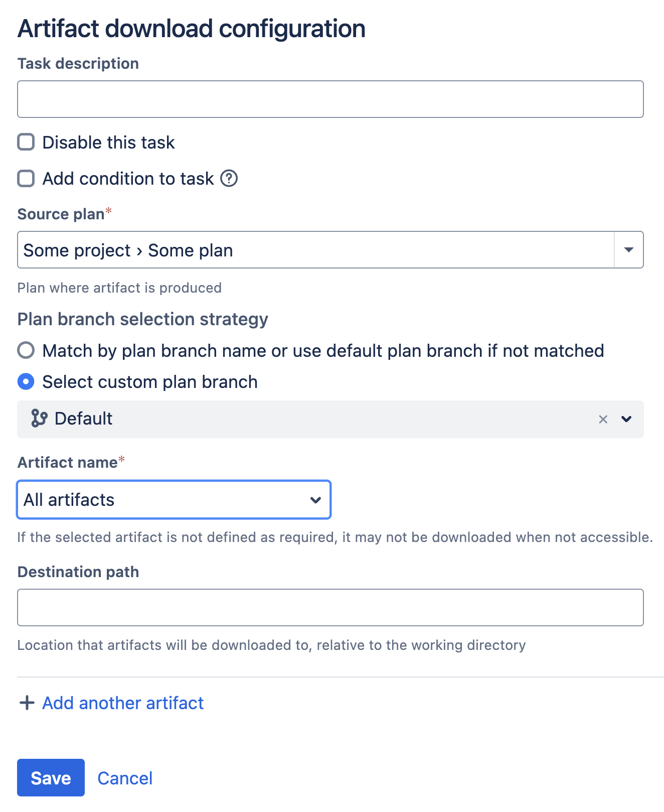Click into the Destination path field
Screen dimensions: 664x812
330,608
